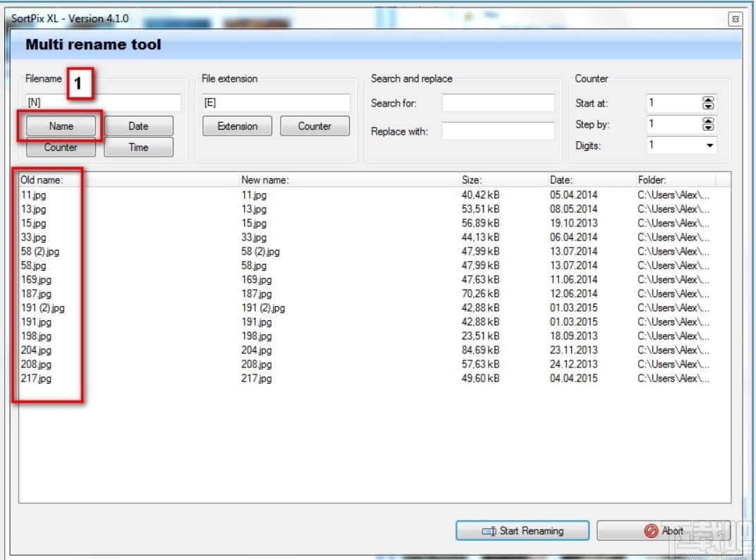Focus the File extension pattern field with [E]
The height and width of the screenshot is (560, 756).
276,103
